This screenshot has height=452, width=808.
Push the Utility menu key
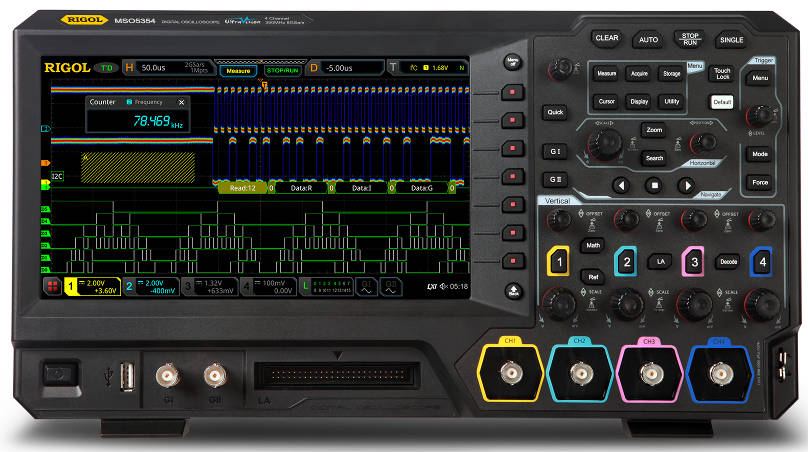671,102
